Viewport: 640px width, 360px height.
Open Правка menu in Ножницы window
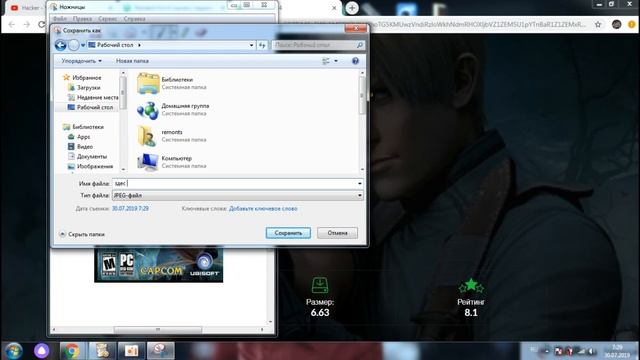click(82, 19)
